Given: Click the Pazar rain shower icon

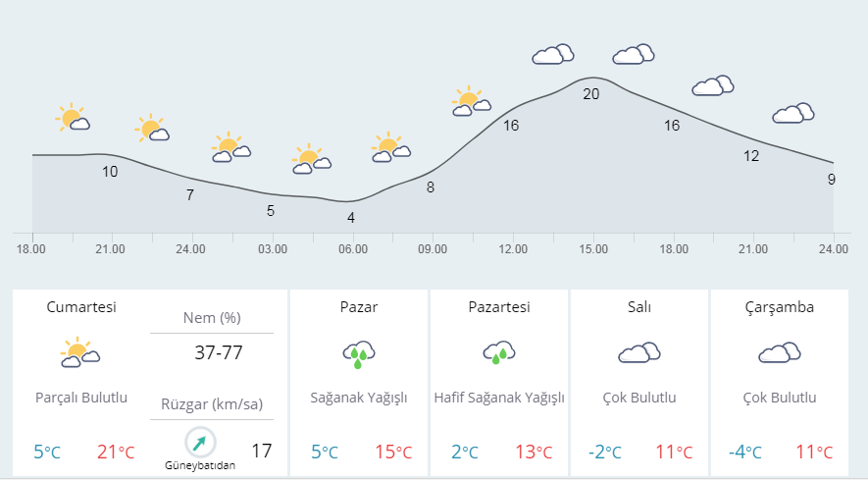Looking at the screenshot, I should tap(359, 354).
